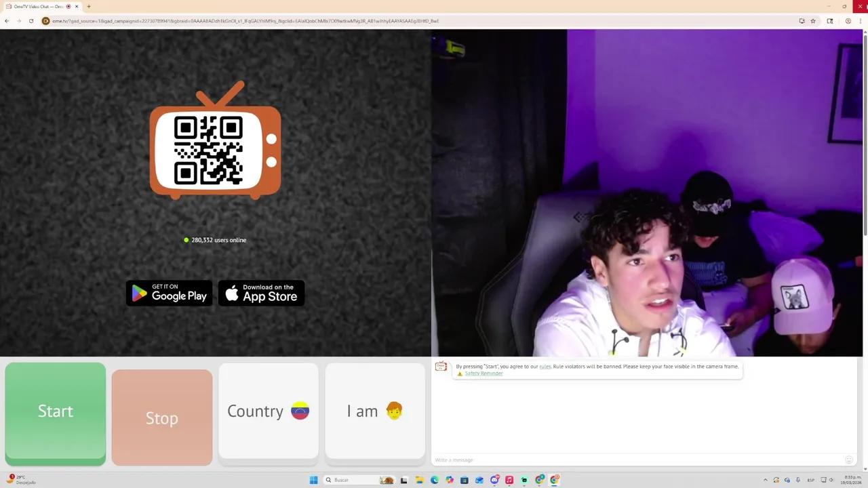Viewport: 868px width, 488px height.
Task: Click the webcam video preview
Action: click(647, 192)
